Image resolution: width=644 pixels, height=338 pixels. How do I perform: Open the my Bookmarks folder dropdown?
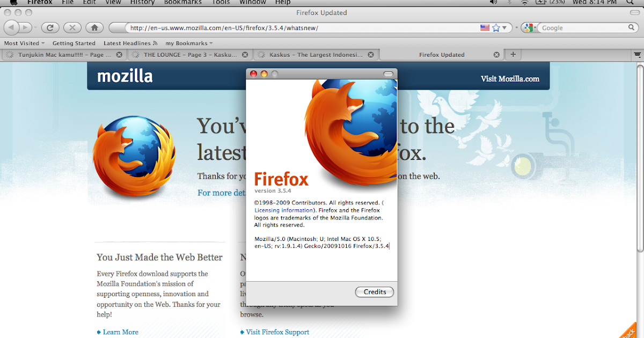pyautogui.click(x=189, y=43)
